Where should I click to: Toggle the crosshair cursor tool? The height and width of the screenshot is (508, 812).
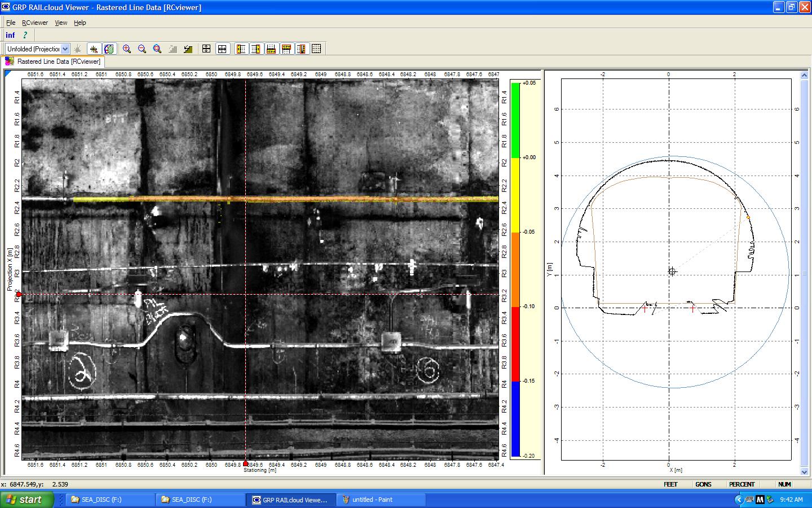click(x=94, y=49)
